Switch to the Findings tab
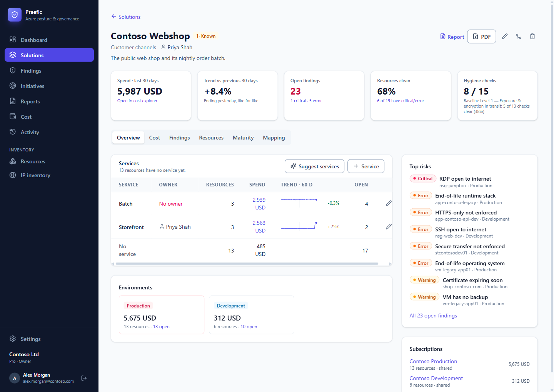The width and height of the screenshot is (554, 392). (180, 138)
